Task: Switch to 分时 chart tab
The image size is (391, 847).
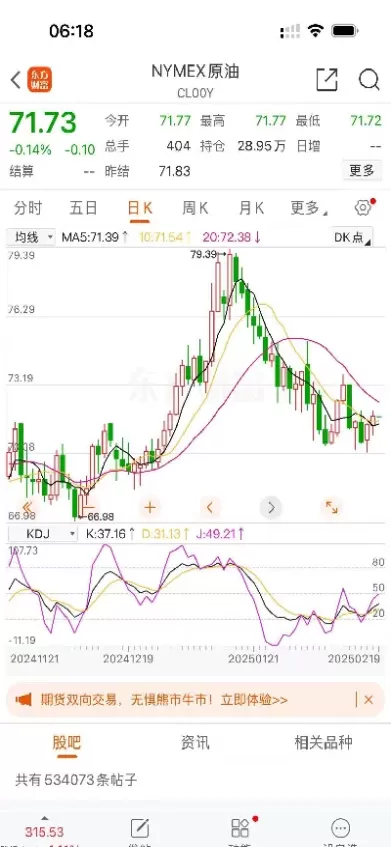Action: (x=28, y=208)
